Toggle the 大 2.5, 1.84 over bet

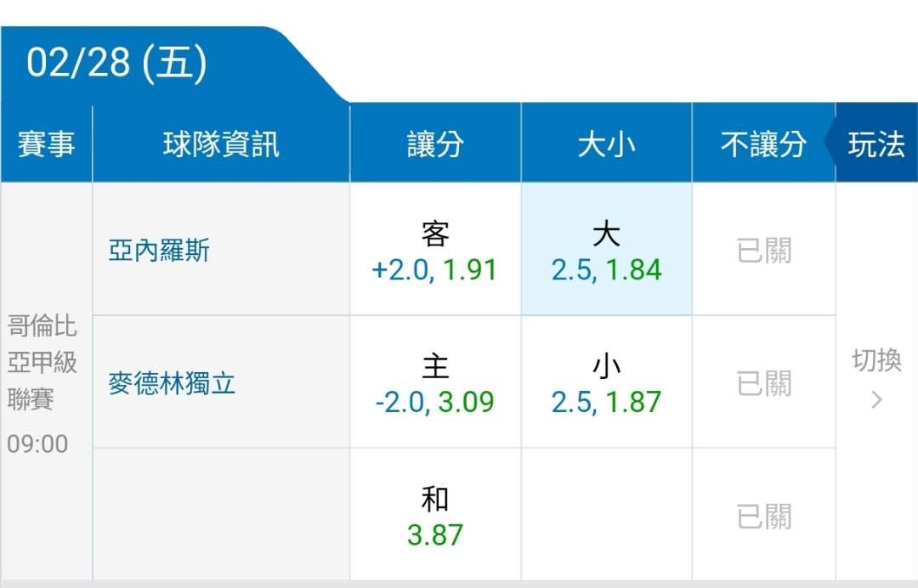pyautogui.click(x=606, y=251)
